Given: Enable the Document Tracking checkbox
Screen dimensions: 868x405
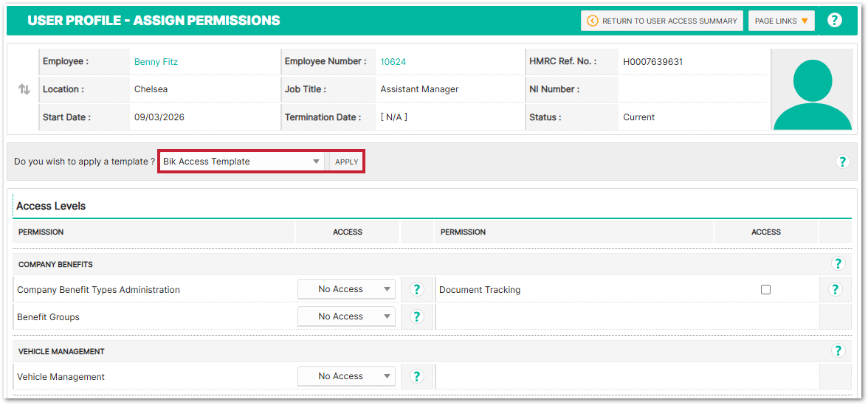Looking at the screenshot, I should point(765,290).
